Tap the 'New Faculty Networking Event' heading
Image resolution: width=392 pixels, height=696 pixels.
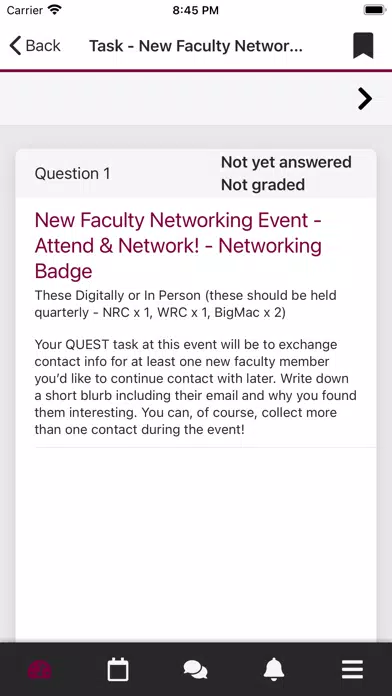coord(178,245)
